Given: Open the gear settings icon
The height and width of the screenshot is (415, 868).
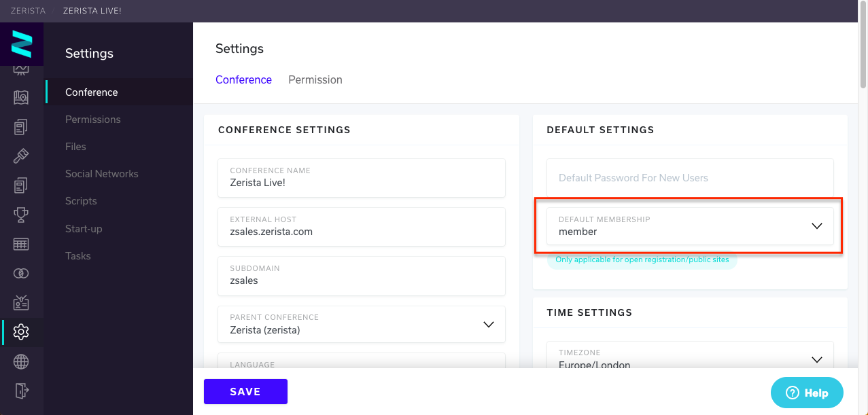Looking at the screenshot, I should pos(21,332).
